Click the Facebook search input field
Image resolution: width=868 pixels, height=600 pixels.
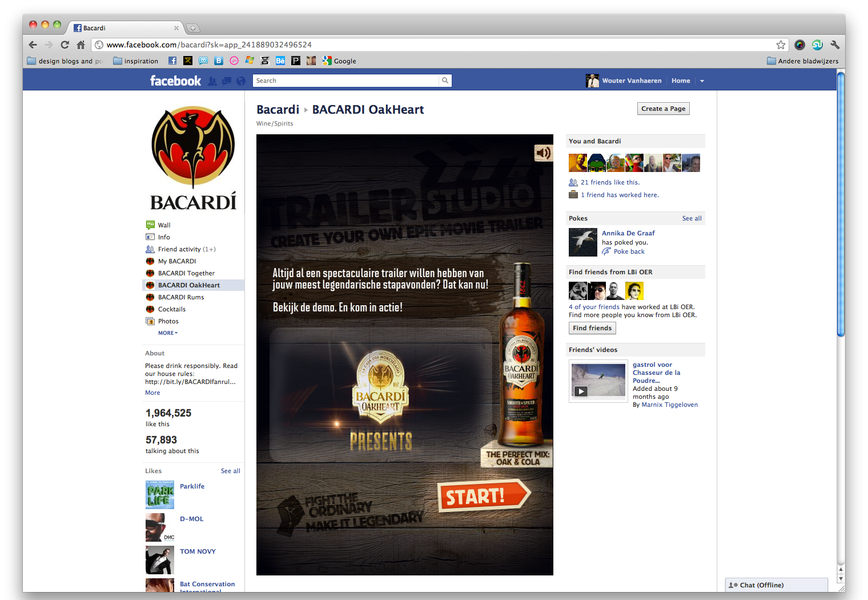pyautogui.click(x=346, y=81)
